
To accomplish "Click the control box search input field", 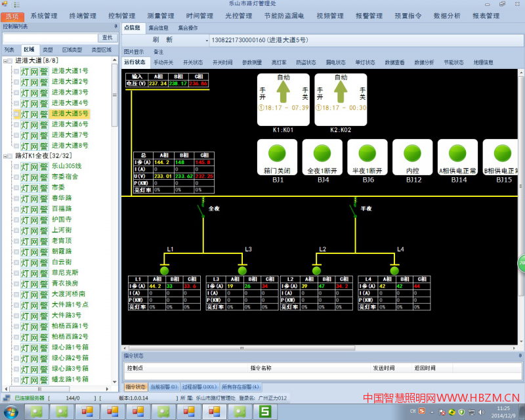I will 50,38.
